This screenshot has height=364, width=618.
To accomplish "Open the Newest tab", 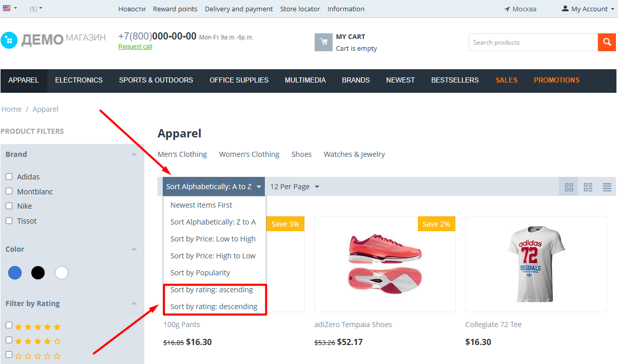I will pos(400,80).
